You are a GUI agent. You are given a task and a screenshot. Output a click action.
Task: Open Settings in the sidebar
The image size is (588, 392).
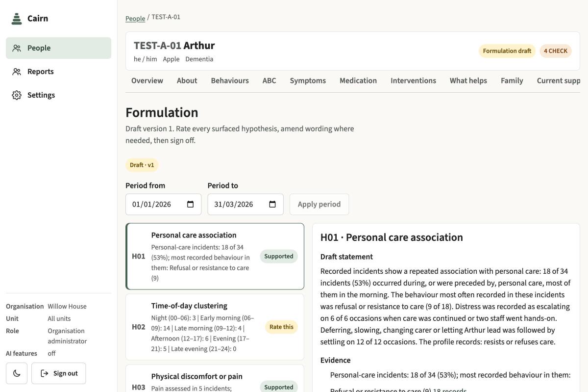tap(59, 95)
